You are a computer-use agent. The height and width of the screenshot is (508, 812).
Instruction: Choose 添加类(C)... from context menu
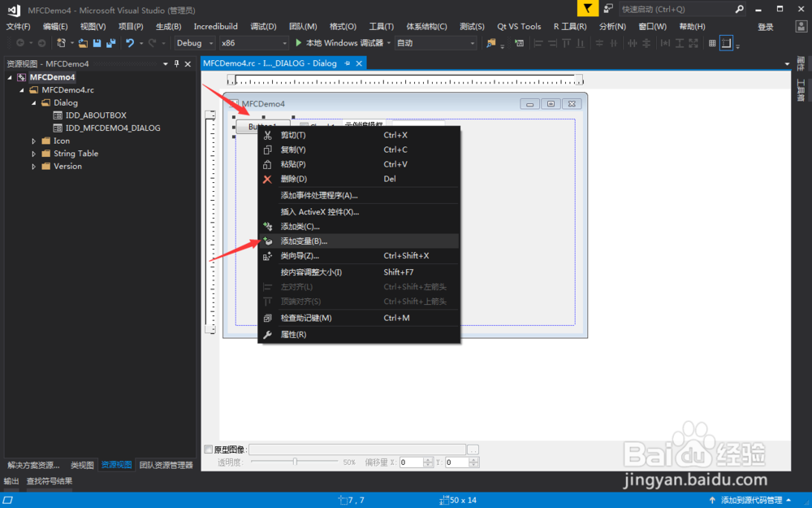(358, 227)
